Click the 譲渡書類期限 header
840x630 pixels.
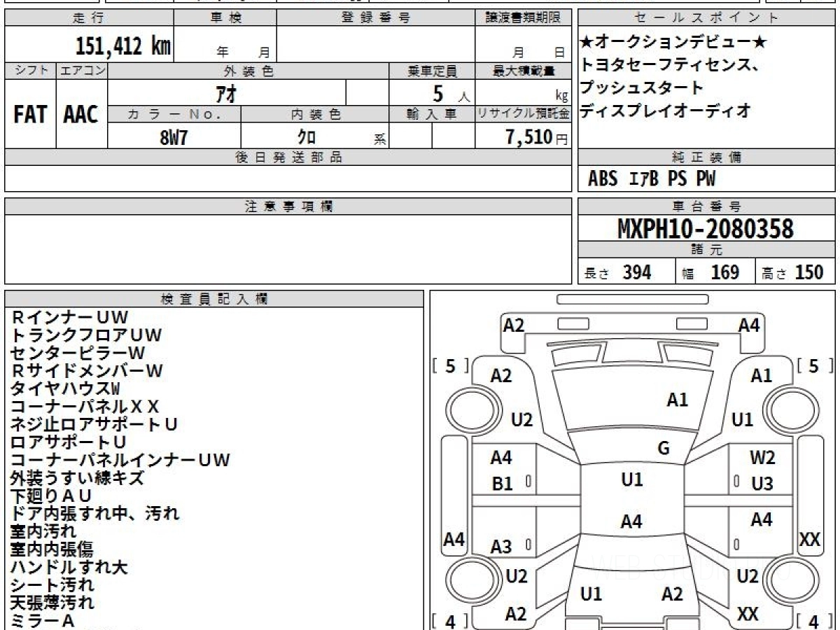[523, 18]
